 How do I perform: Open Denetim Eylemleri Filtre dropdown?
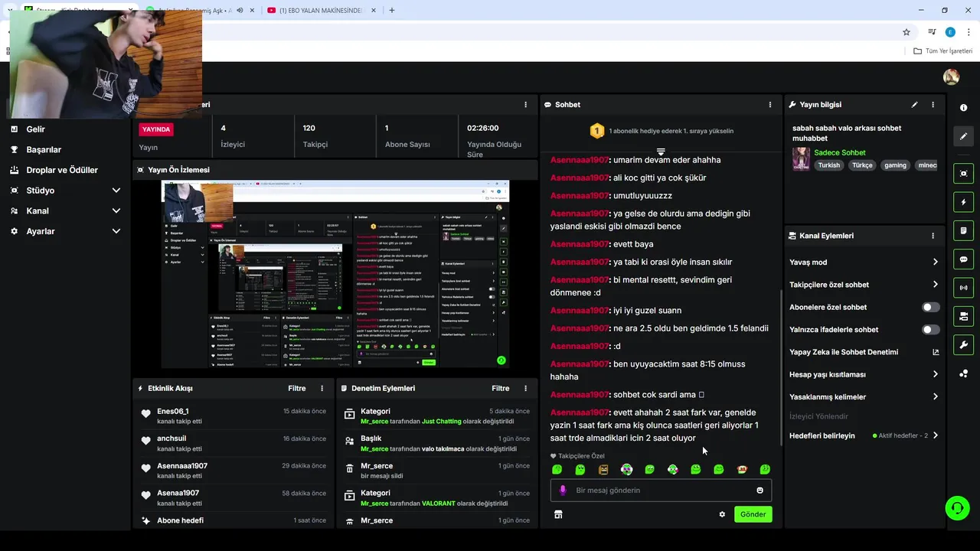501,389
